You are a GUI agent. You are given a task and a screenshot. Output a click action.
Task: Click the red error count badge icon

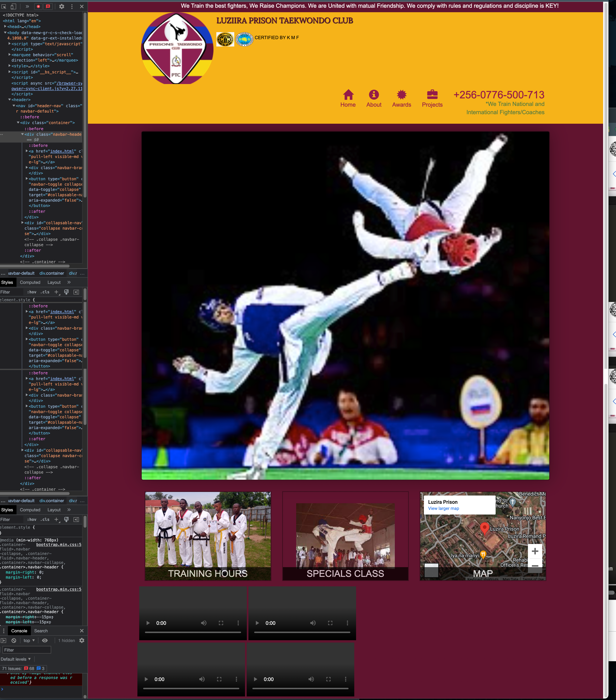pyautogui.click(x=38, y=6)
